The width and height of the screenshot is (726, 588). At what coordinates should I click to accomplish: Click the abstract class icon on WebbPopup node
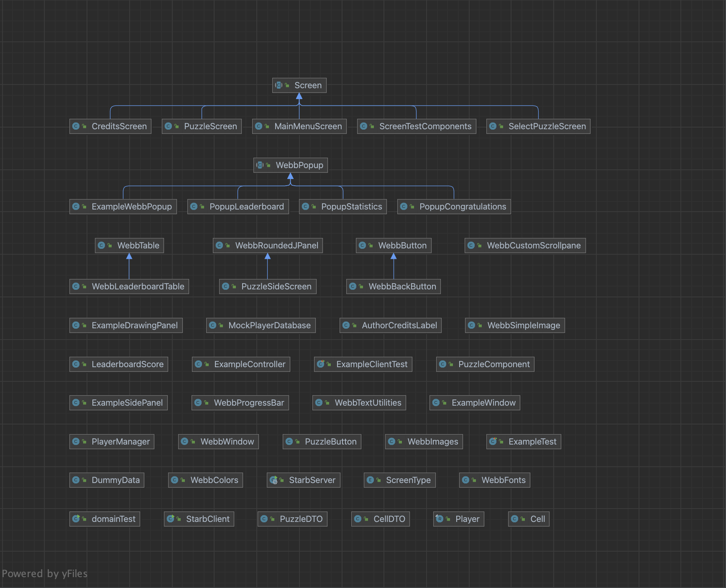260,165
